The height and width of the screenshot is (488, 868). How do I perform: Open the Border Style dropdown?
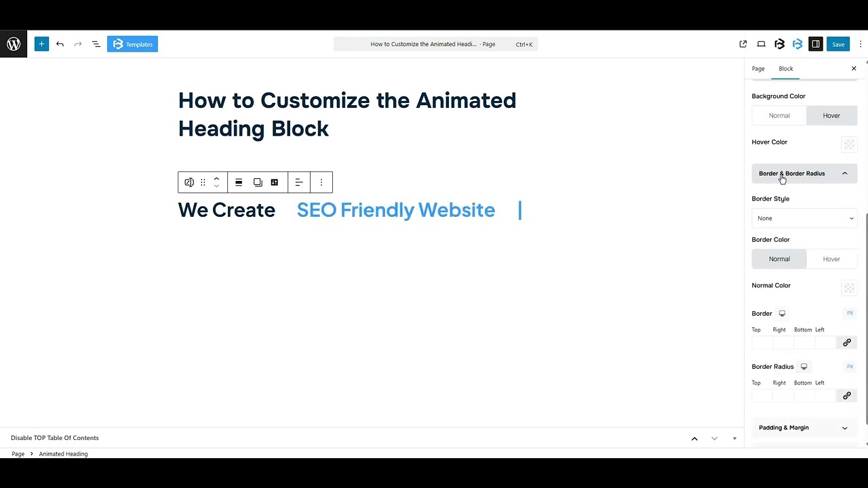pyautogui.click(x=804, y=218)
